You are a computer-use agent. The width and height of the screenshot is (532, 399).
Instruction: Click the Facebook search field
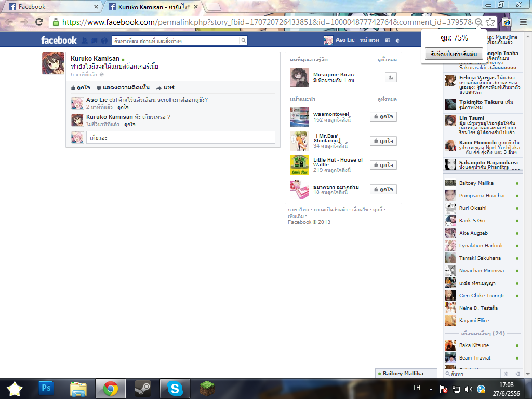click(176, 41)
